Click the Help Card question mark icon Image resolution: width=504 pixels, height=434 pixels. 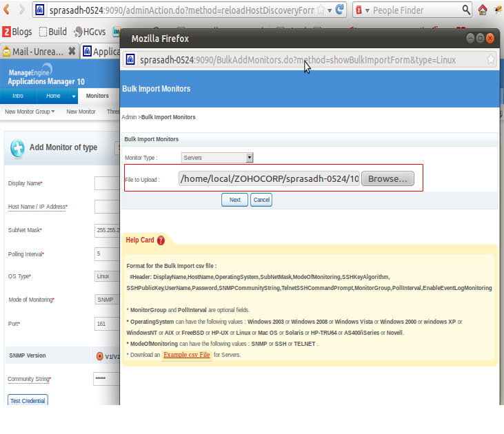[161, 240]
